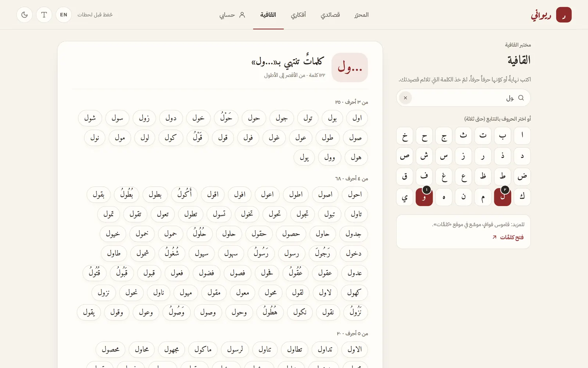
Task: Click the search magnifier icon
Action: click(521, 98)
